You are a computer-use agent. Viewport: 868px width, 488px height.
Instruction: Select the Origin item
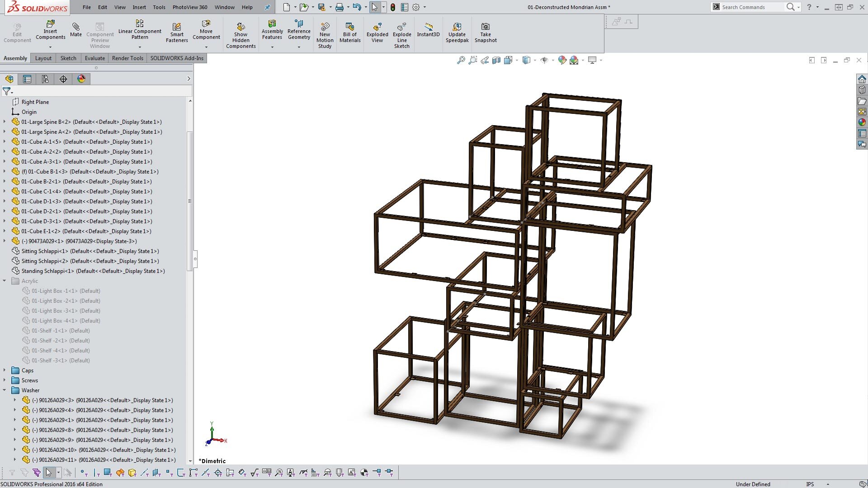pyautogui.click(x=29, y=112)
